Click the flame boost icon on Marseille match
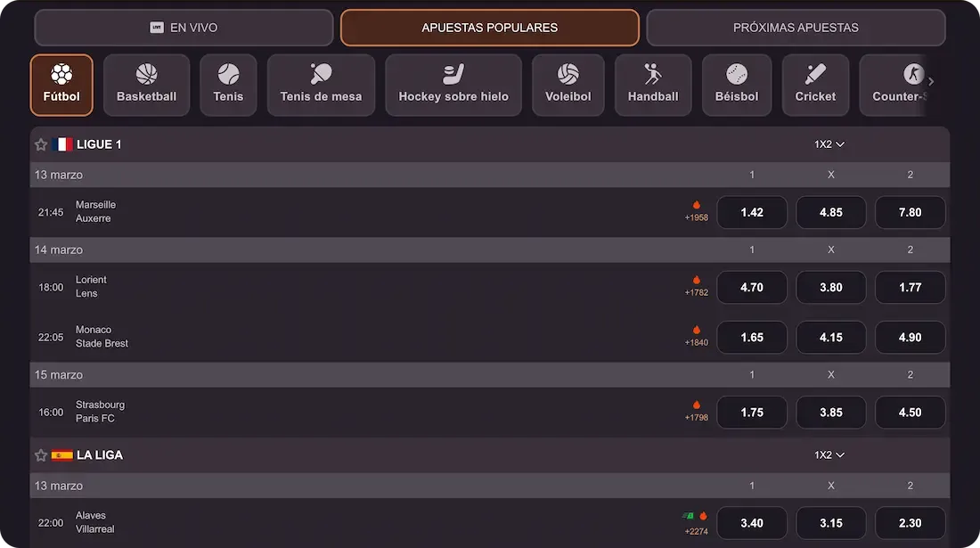 coord(696,205)
